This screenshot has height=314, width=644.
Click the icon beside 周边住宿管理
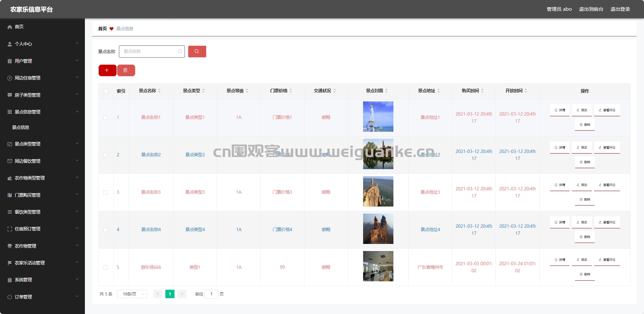10,78
